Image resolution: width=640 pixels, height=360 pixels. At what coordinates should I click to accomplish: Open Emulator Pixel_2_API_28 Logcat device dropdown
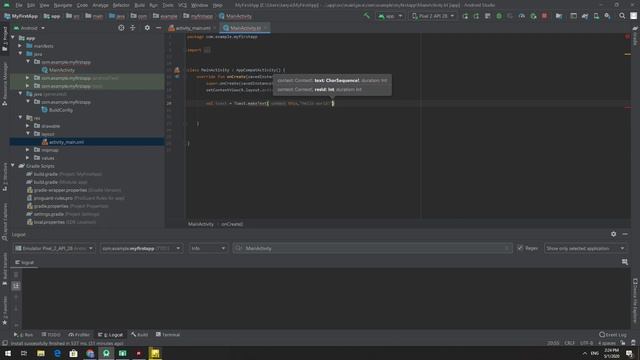(54, 248)
